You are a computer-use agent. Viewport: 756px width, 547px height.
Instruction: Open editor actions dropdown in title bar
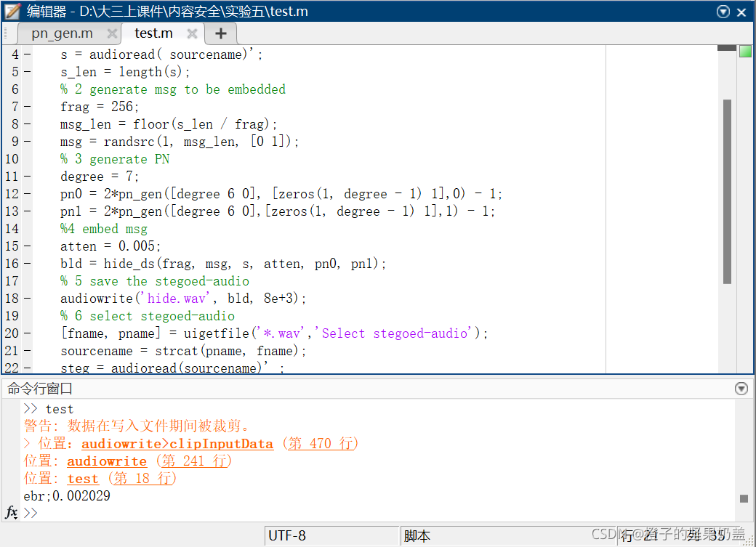point(723,12)
